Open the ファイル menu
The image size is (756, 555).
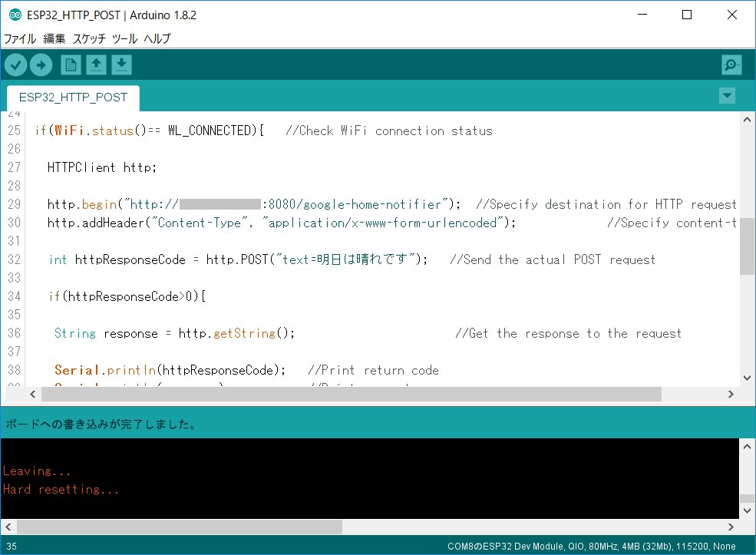click(x=20, y=38)
